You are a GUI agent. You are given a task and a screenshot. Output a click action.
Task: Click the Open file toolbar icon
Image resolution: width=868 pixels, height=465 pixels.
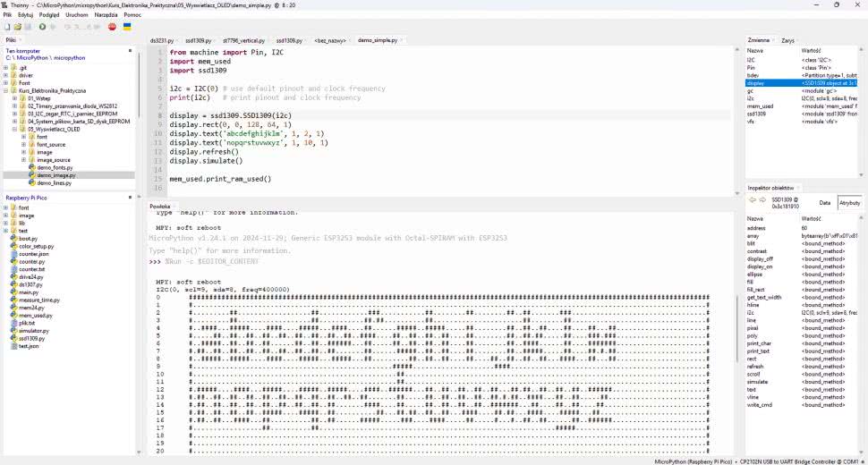point(15,27)
